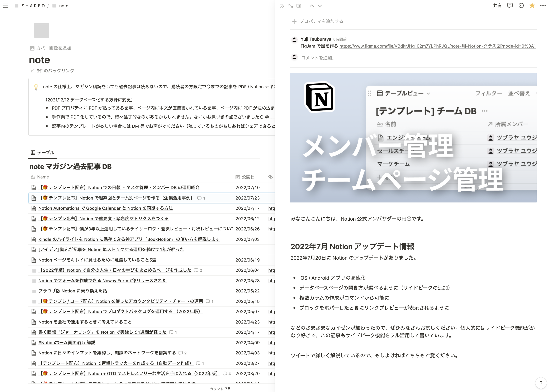Open comment bubble on 習慣トラッカー row

point(200,363)
